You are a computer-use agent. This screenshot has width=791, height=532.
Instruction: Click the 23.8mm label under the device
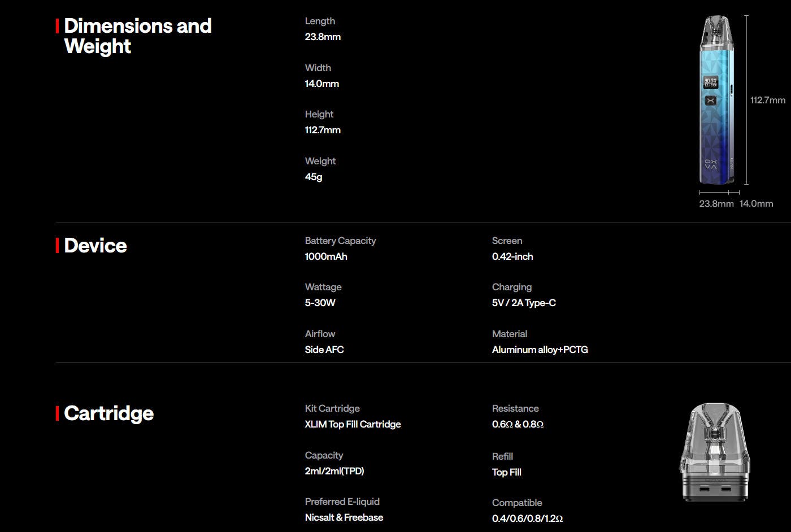[x=716, y=203]
